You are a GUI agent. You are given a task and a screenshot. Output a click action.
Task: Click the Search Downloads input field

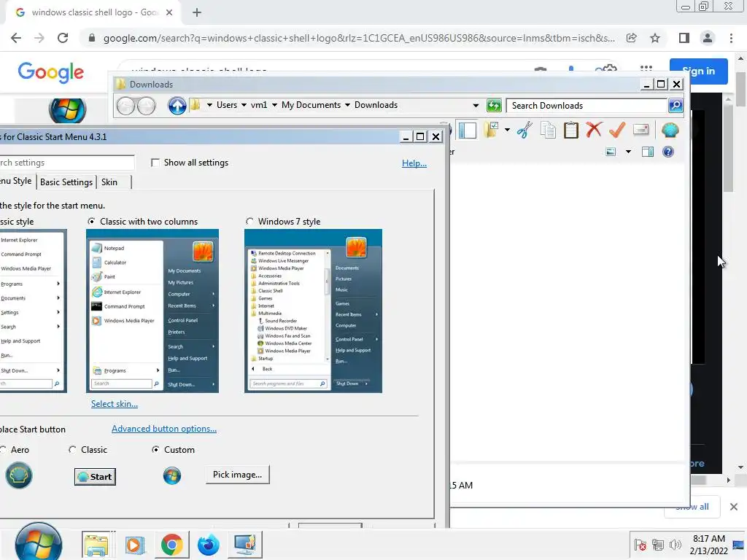pyautogui.click(x=587, y=106)
